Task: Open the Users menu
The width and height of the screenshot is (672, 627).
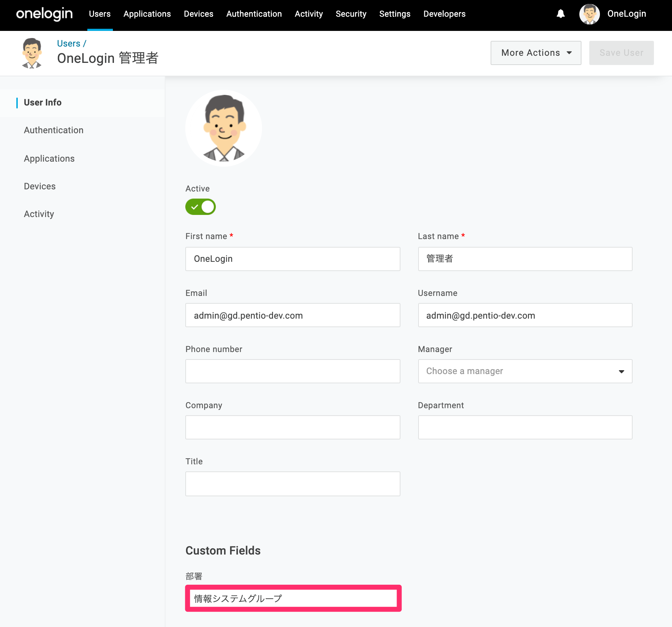Action: 100,14
